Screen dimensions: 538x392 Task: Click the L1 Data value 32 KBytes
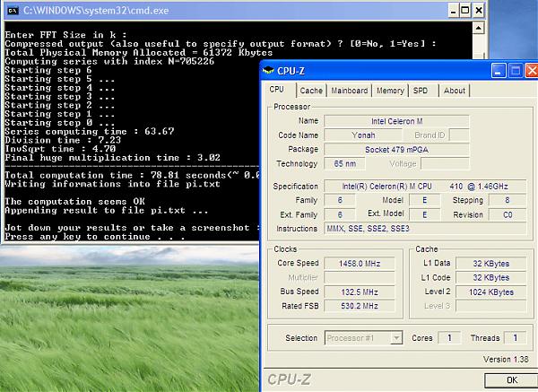(490, 264)
